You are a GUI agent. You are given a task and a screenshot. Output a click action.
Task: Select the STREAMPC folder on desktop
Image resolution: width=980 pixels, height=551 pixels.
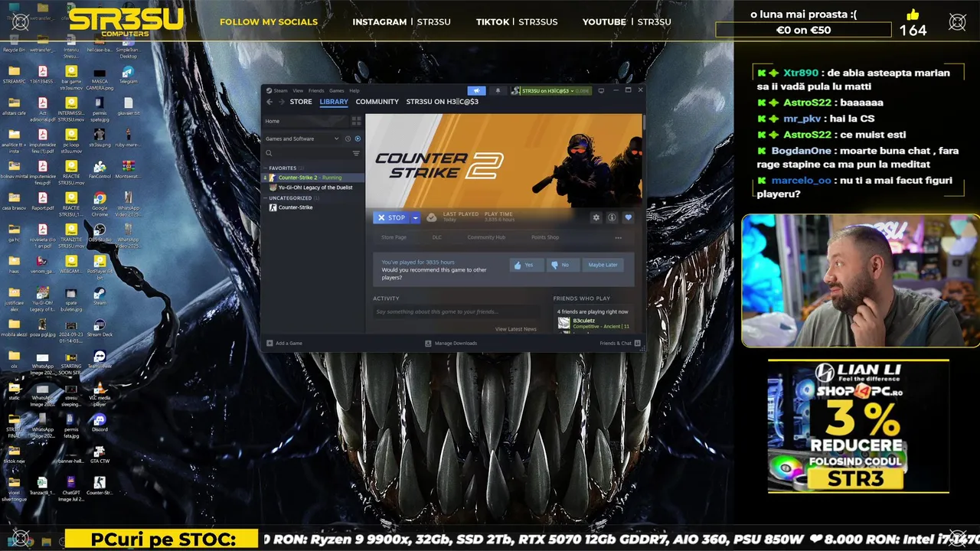click(x=14, y=75)
